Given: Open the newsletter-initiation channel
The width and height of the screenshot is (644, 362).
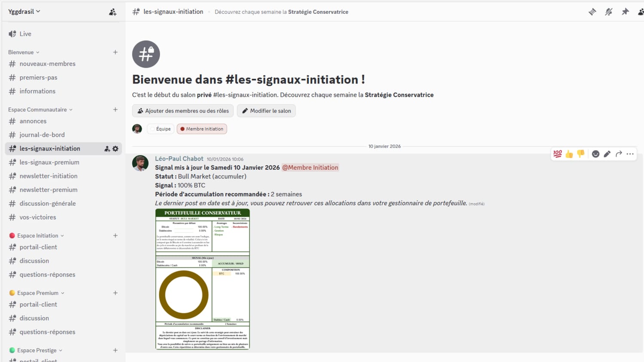Looking at the screenshot, I should pyautogui.click(x=63, y=176).
